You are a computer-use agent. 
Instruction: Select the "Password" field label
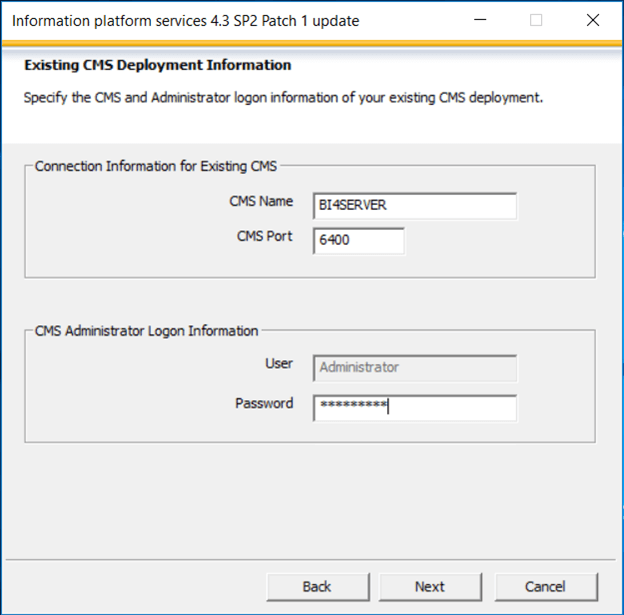pyautogui.click(x=264, y=403)
